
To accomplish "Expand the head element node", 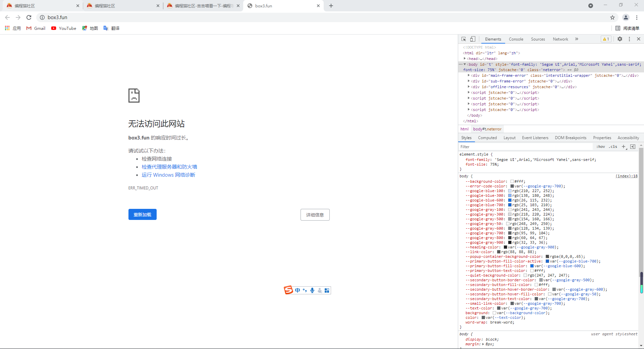I will pos(465,59).
